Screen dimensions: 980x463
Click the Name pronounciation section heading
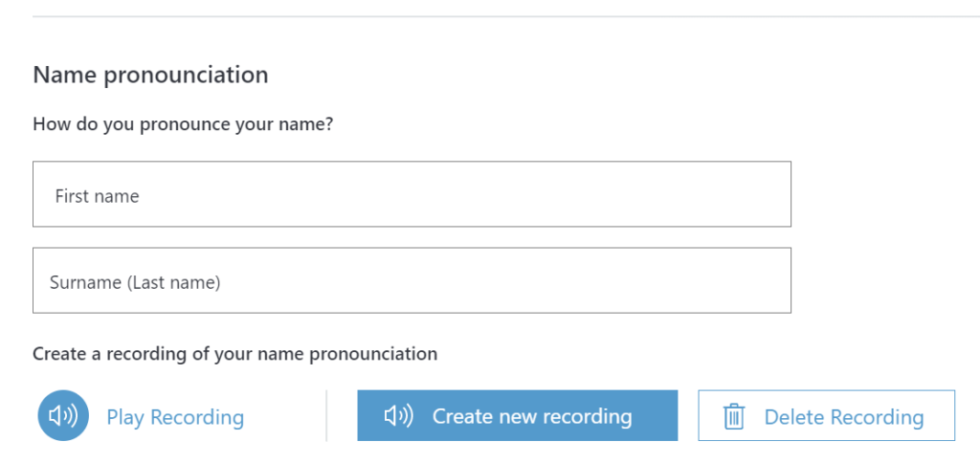pyautogui.click(x=150, y=75)
